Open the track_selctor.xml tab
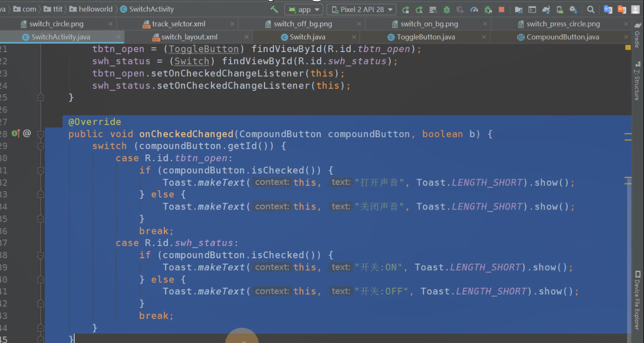 (x=179, y=24)
